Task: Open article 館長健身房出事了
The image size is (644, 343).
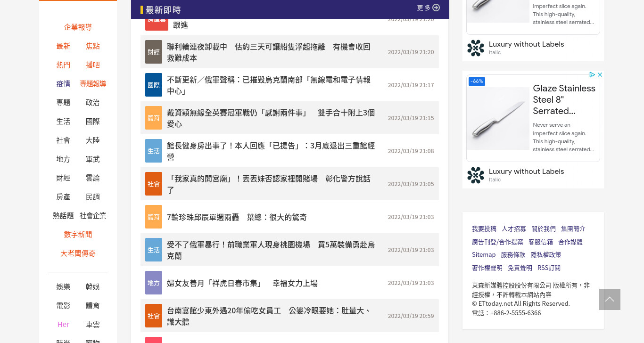Action: 271,151
